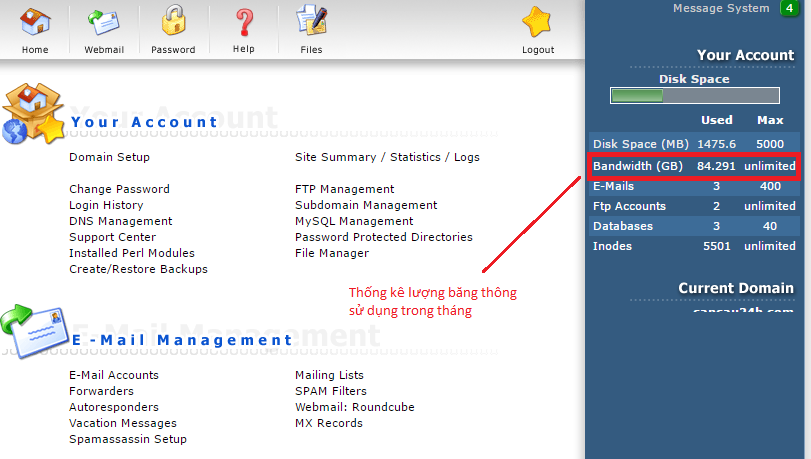Click the Used column header

[x=716, y=120]
